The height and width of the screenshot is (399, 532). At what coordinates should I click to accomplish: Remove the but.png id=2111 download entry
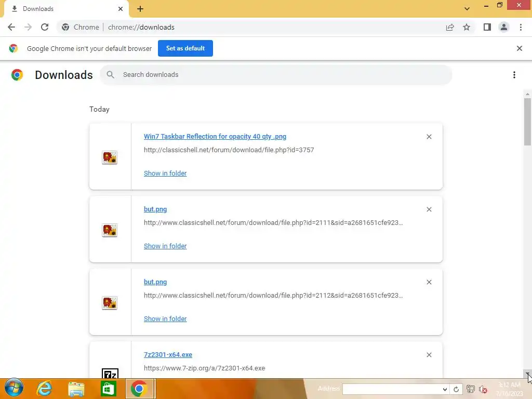(x=429, y=209)
